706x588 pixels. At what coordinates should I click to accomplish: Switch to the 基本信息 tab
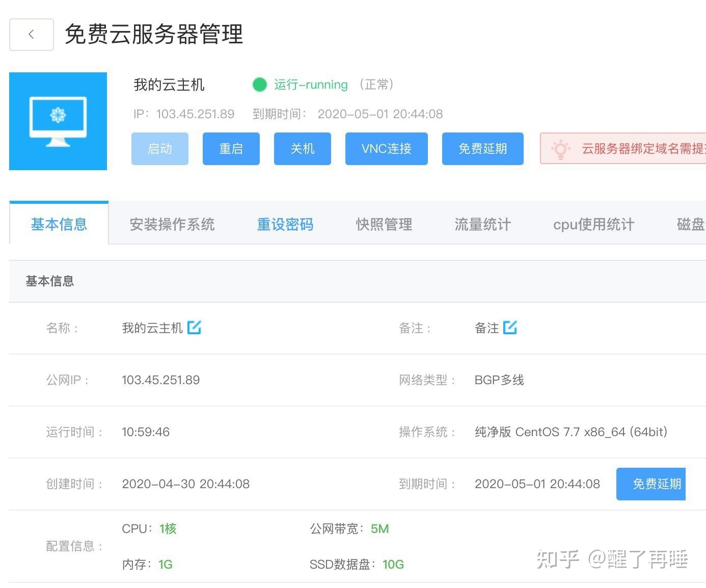[x=59, y=224]
